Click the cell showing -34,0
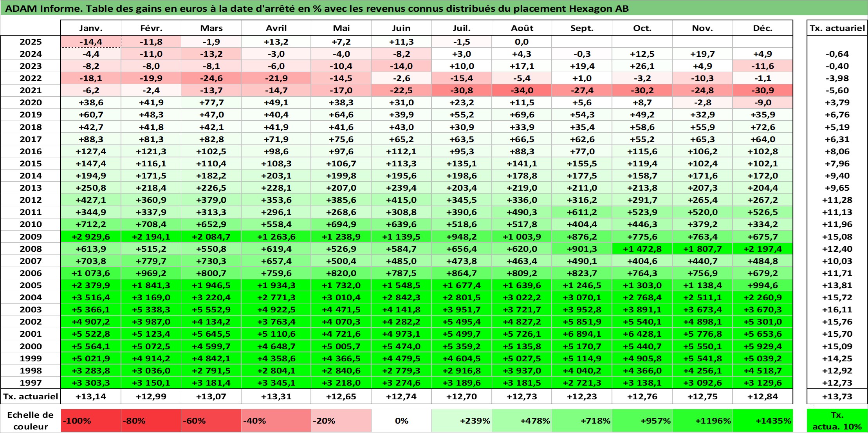868x433 pixels. (x=522, y=90)
